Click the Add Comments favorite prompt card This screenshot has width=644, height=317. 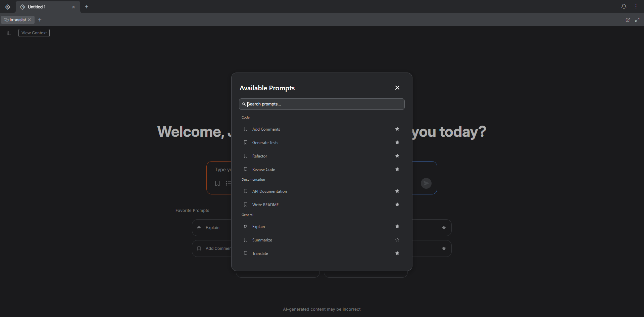211,248
